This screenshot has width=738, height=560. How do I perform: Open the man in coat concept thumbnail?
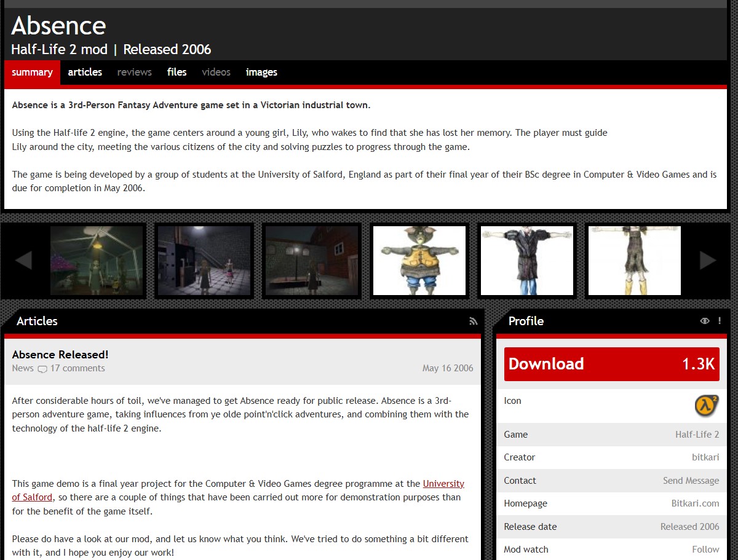point(527,261)
